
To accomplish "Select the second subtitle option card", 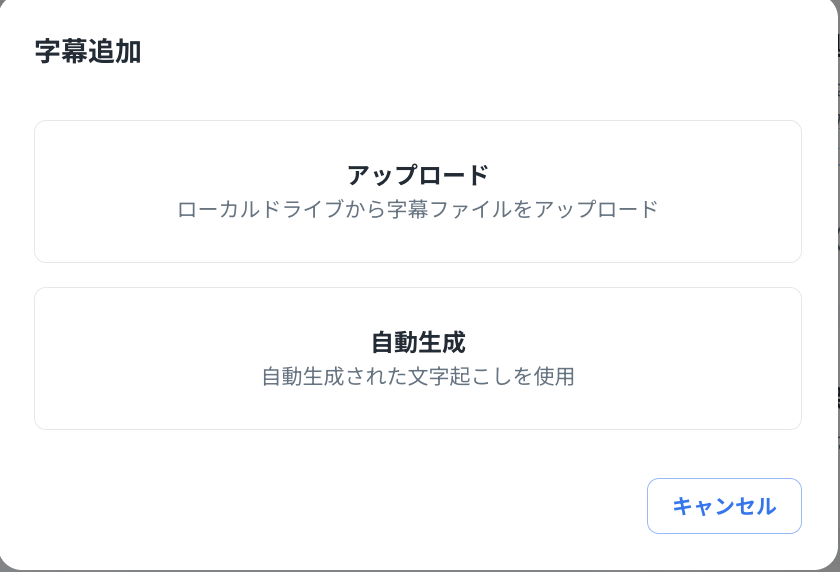I will (x=418, y=358).
